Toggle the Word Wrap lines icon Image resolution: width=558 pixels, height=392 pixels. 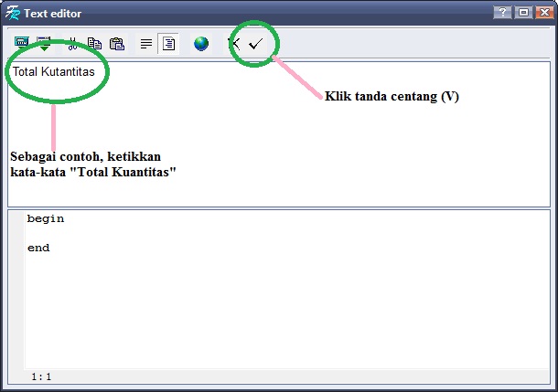(x=146, y=44)
